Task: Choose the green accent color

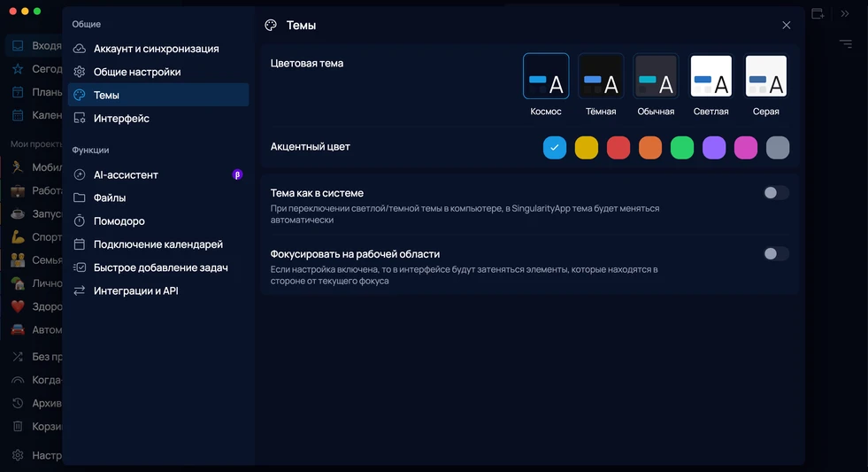Action: pos(682,147)
